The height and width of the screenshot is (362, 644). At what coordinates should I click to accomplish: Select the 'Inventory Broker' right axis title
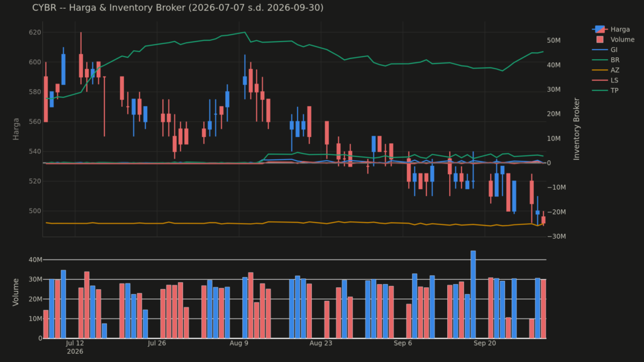click(577, 129)
